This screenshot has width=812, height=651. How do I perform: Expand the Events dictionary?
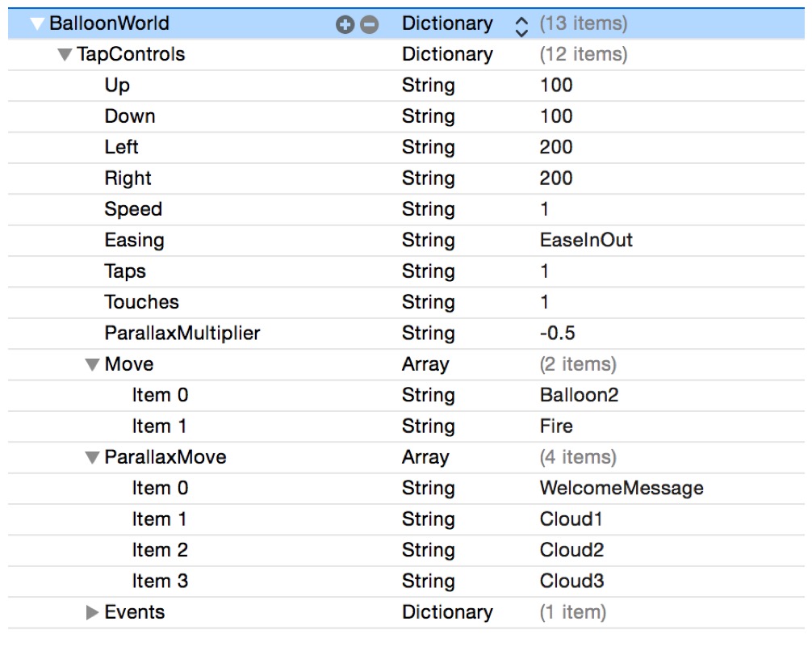[93, 613]
